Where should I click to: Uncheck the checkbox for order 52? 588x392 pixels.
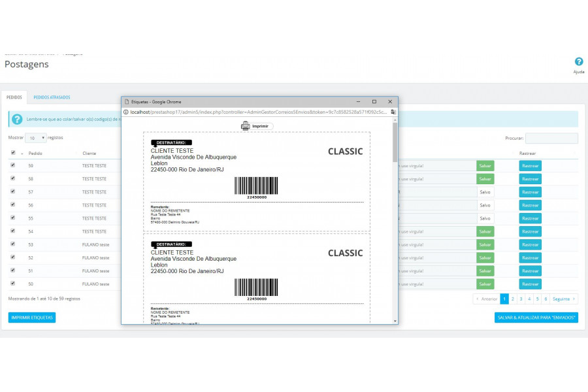pyautogui.click(x=13, y=257)
